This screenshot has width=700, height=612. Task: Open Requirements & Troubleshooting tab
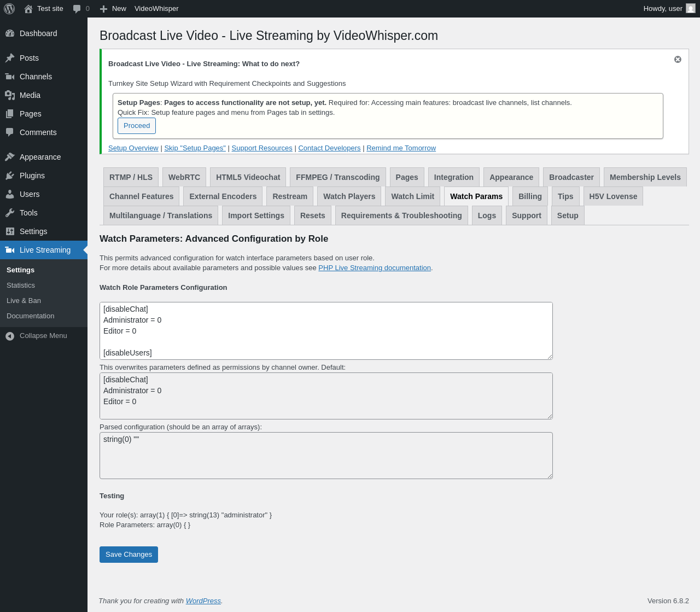coord(401,215)
